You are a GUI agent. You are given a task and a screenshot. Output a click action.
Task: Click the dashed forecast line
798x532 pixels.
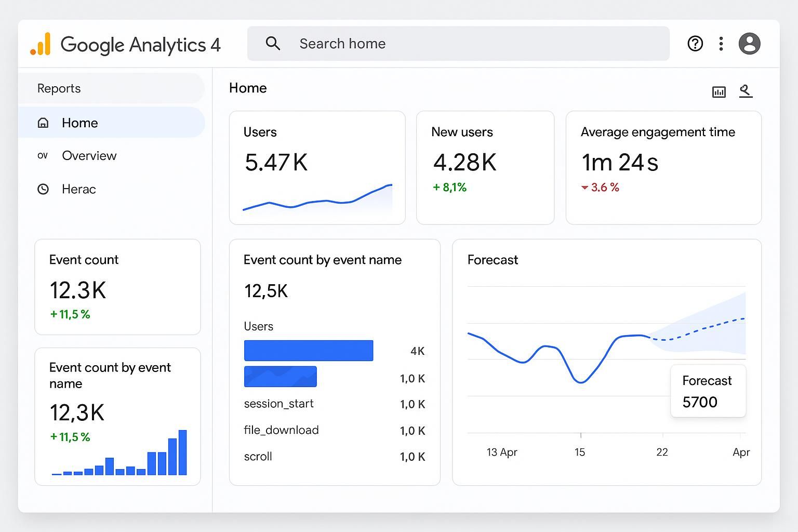pos(696,329)
